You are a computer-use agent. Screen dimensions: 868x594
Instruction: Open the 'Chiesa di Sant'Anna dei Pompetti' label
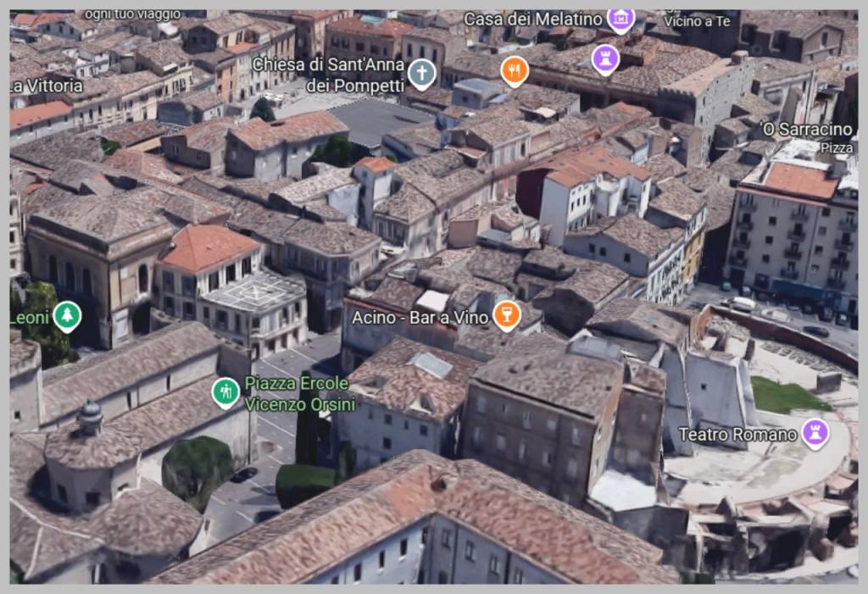(327, 74)
